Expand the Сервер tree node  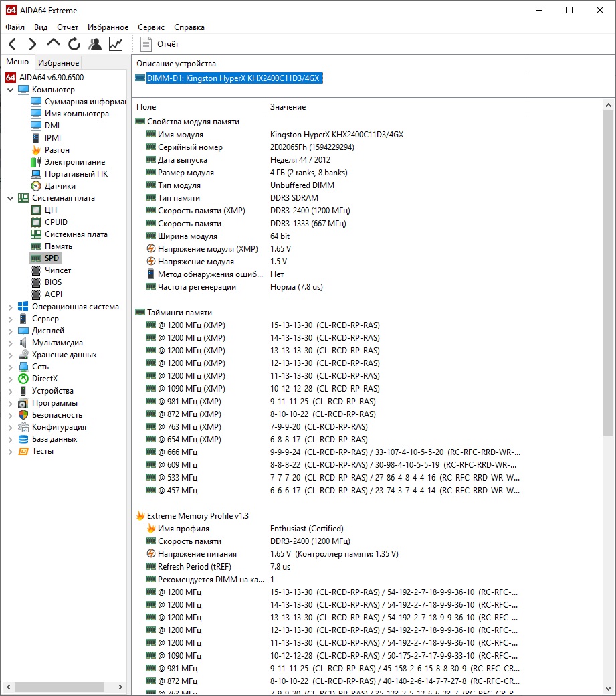point(10,319)
